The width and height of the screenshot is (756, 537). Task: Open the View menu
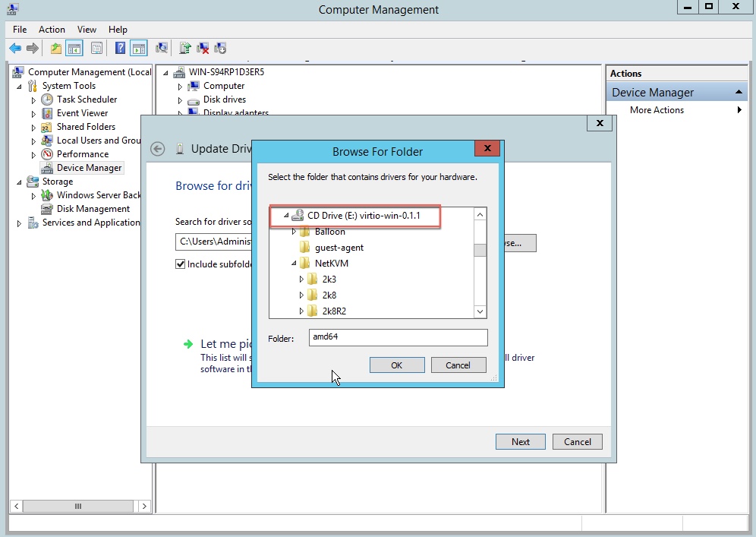point(87,30)
